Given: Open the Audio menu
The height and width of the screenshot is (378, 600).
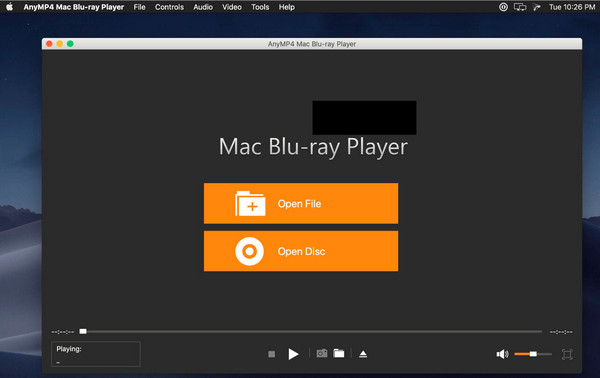Looking at the screenshot, I should pos(203,7).
